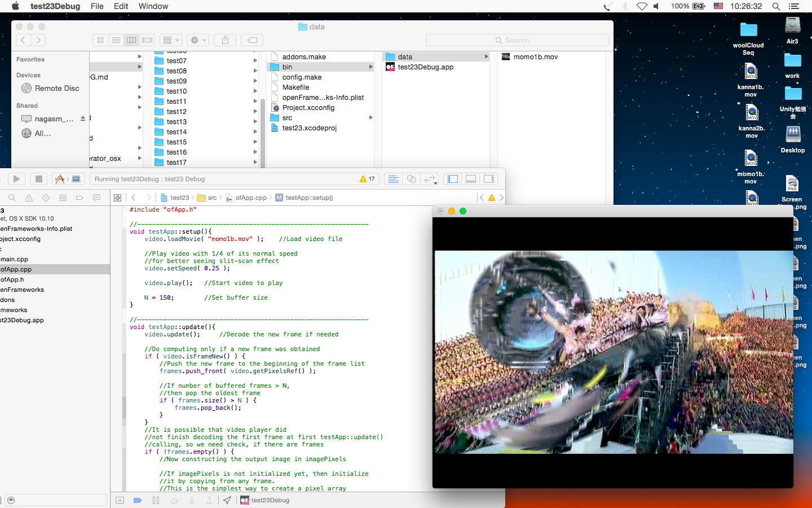812x508 pixels.
Task: Open the Finder Action gear dropdown
Action: (198, 40)
